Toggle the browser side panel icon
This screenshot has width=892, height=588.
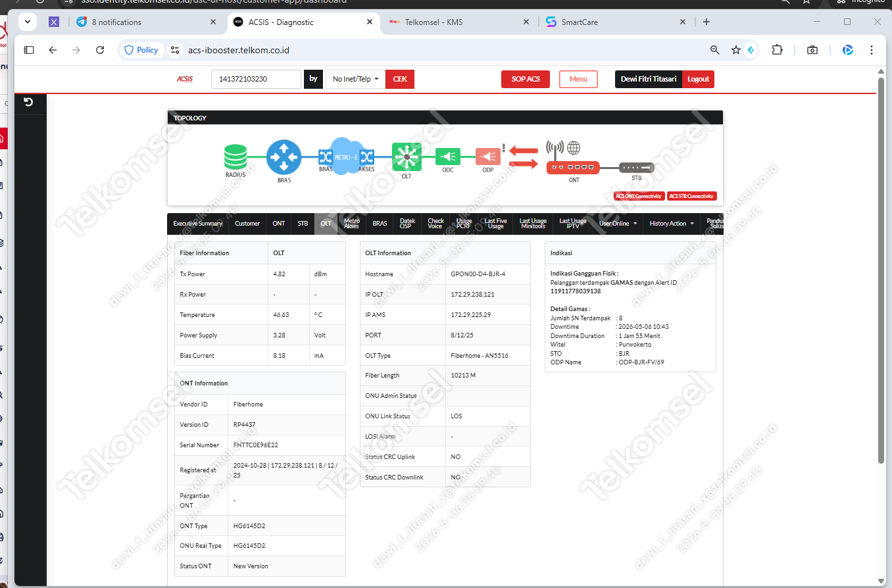tap(29, 50)
